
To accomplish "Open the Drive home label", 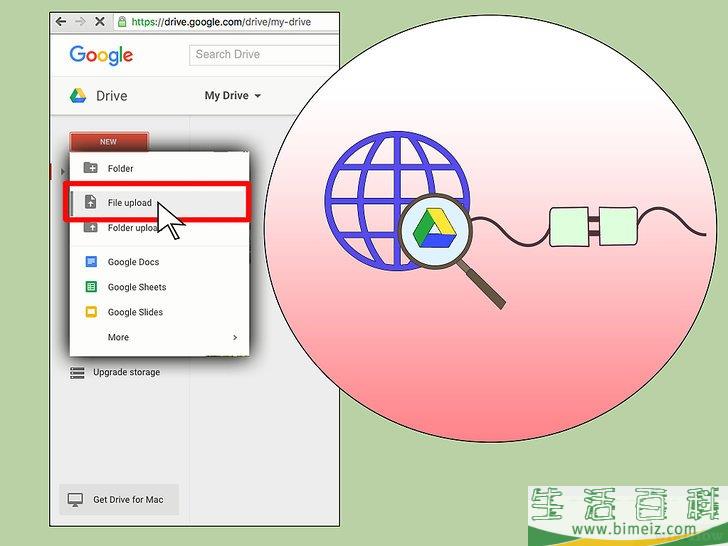I will tap(111, 96).
